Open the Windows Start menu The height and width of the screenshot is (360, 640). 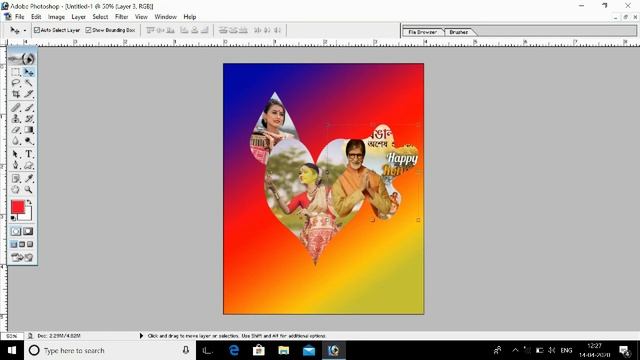click(x=12, y=350)
